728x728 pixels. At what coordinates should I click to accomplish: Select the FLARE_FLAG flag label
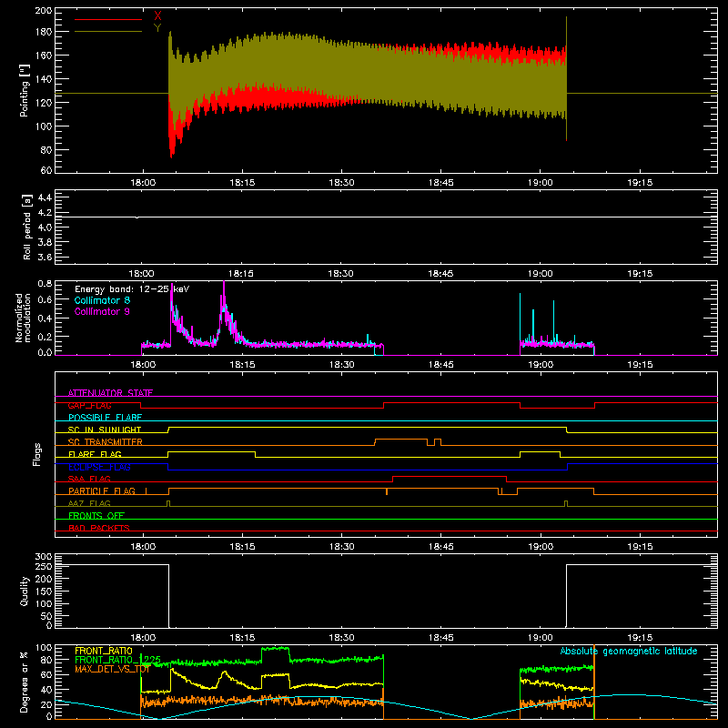pyautogui.click(x=95, y=454)
